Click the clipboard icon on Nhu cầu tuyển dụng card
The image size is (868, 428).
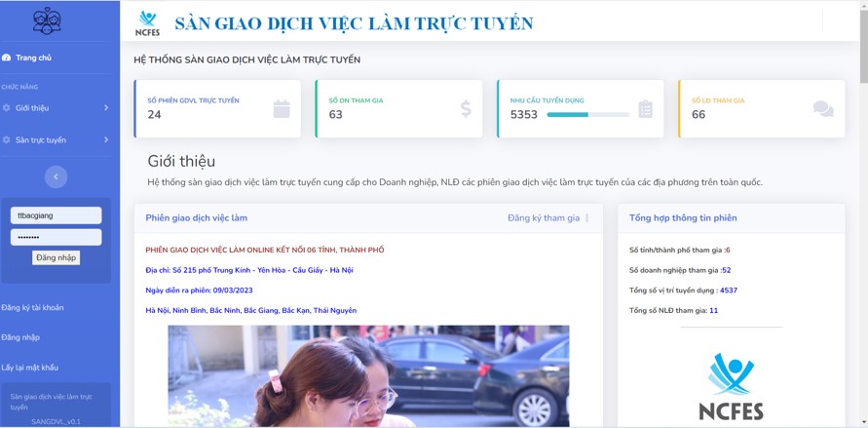[x=646, y=109]
